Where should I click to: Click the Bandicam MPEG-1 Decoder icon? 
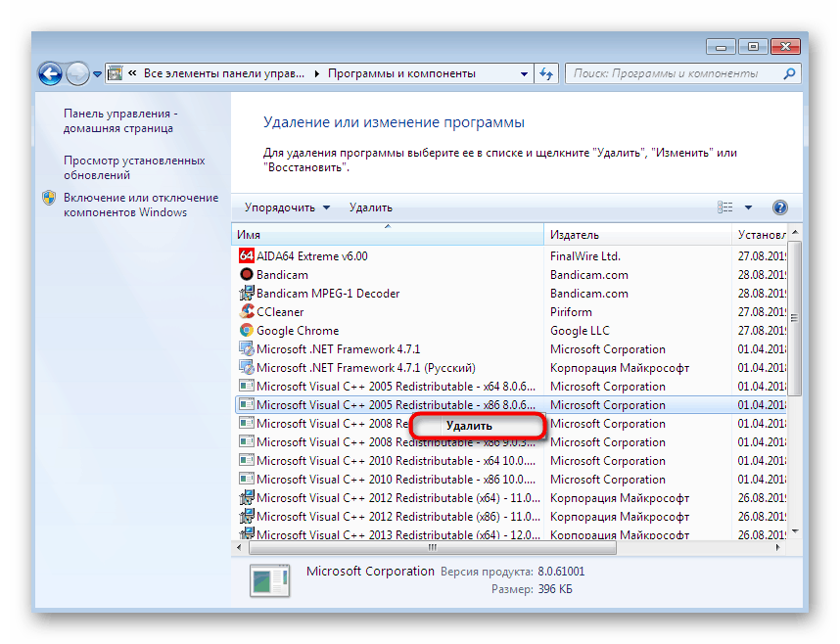pos(246,293)
